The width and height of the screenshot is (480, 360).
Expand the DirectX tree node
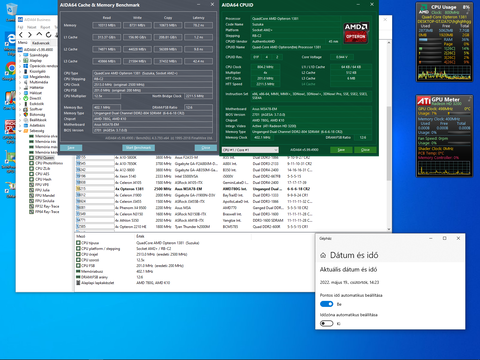[20, 98]
